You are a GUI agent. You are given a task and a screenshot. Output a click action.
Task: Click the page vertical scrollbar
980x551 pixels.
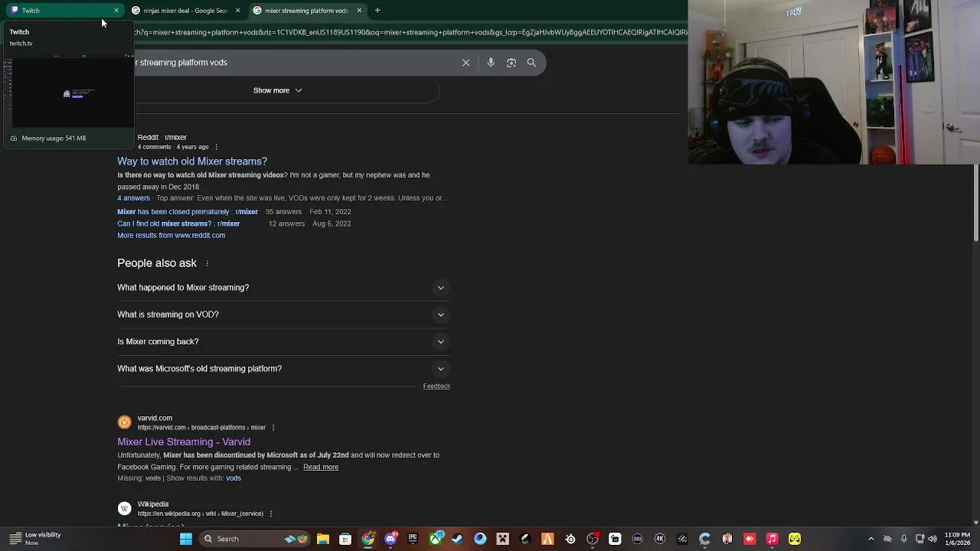pyautogui.click(x=975, y=203)
